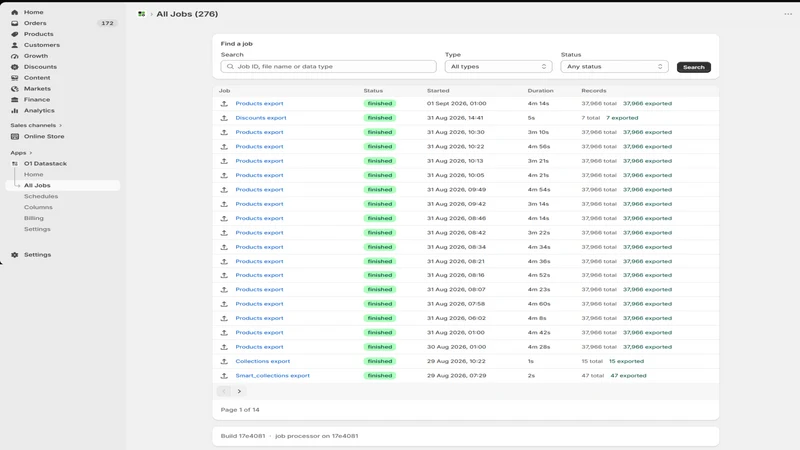The image size is (800, 450).
Task: Open Products in the sidebar
Action: coord(38,34)
